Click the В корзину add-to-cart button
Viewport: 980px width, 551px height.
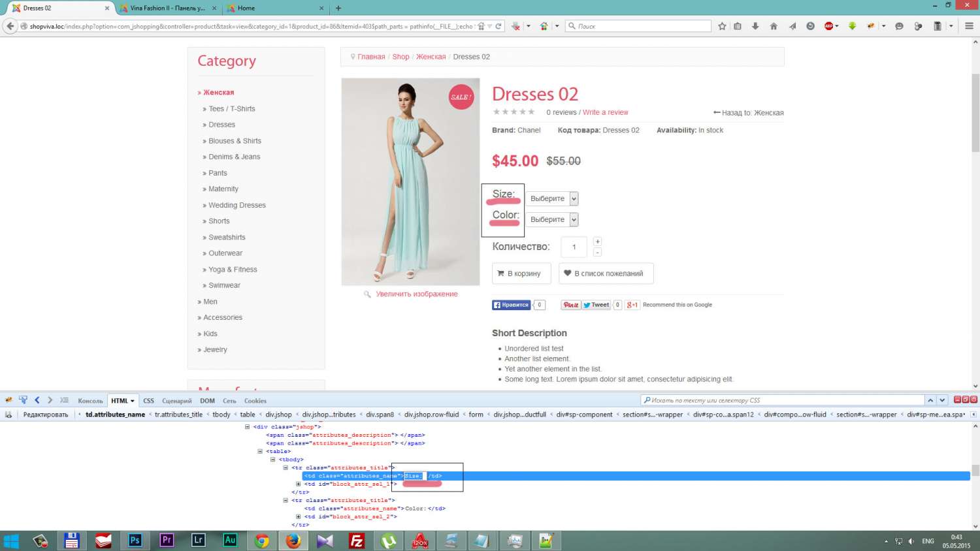[521, 274]
